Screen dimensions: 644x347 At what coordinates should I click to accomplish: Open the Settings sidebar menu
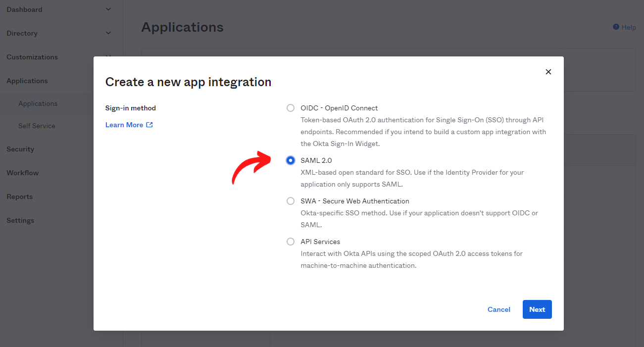tap(20, 220)
